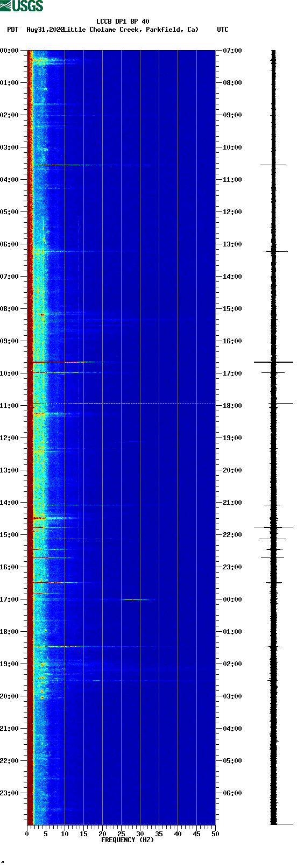Viewport: 297px width, 868px height.
Task: Click the 11:00 PDT time label
Action: pyautogui.click(x=10, y=406)
